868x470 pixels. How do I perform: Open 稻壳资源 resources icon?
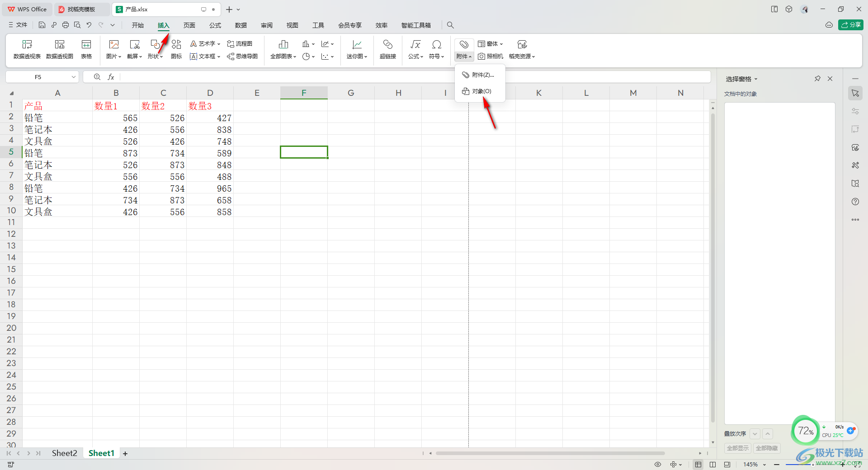click(x=522, y=49)
